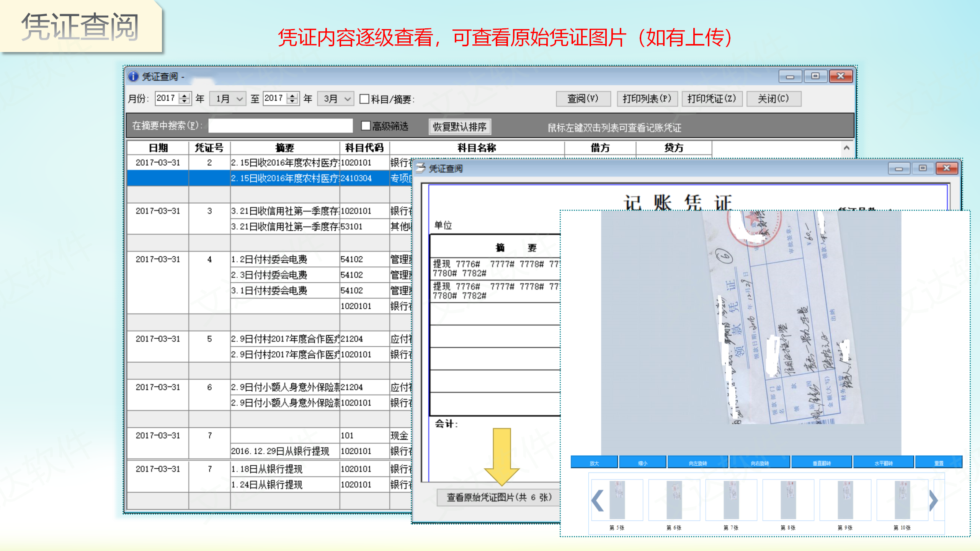Click the previous thumbnails left arrow
The width and height of the screenshot is (980, 551).
point(598,500)
